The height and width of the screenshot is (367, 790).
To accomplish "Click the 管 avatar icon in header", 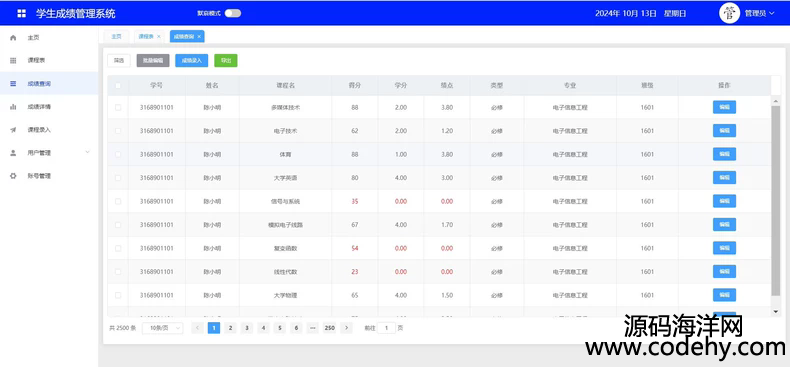I will tap(729, 14).
